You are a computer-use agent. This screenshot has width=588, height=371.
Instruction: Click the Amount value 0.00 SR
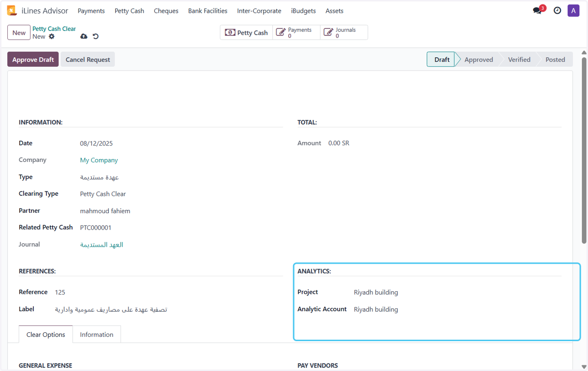(339, 143)
